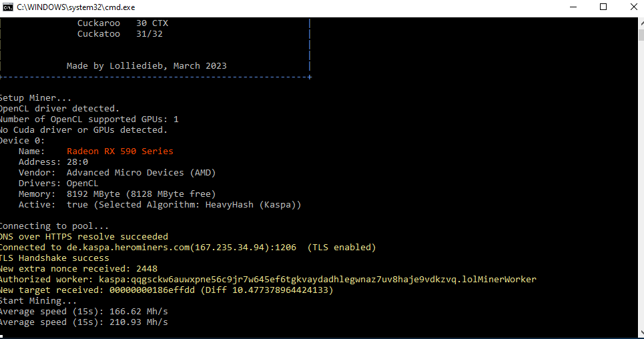This screenshot has height=339, width=644.
Task: Click the 'Drivers: OpenCL' line
Action: [58, 184]
